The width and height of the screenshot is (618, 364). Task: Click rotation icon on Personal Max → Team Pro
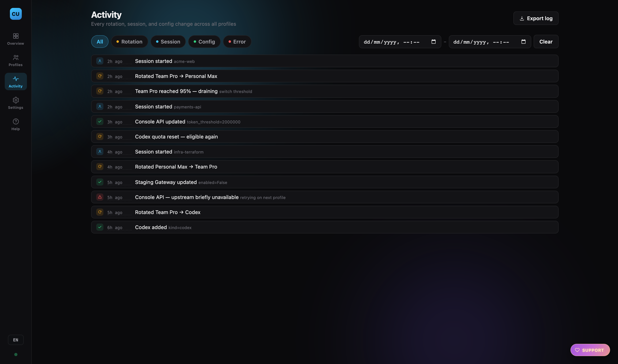(100, 167)
